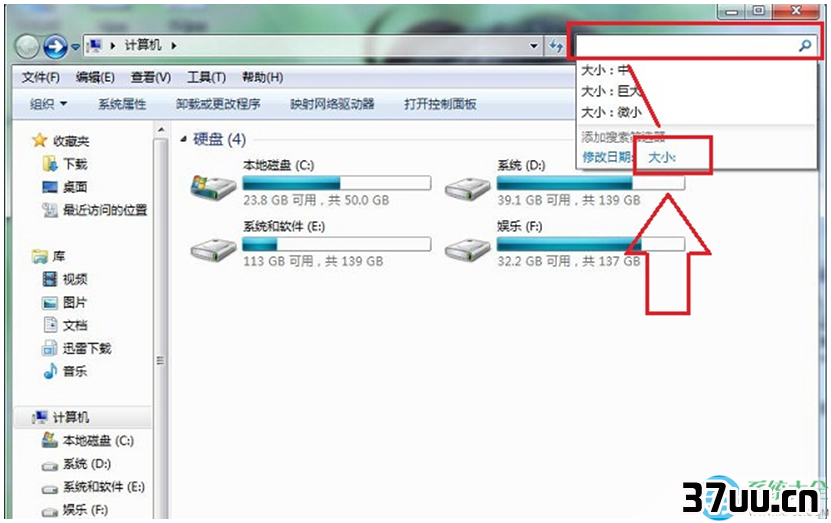
Task: Open the 组织 dropdown in toolbar
Action: point(48,104)
